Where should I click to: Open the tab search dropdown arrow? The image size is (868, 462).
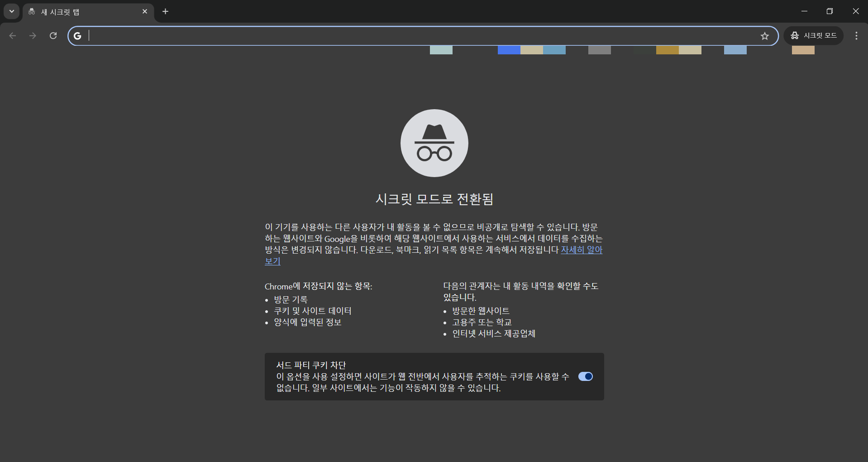tap(12, 11)
